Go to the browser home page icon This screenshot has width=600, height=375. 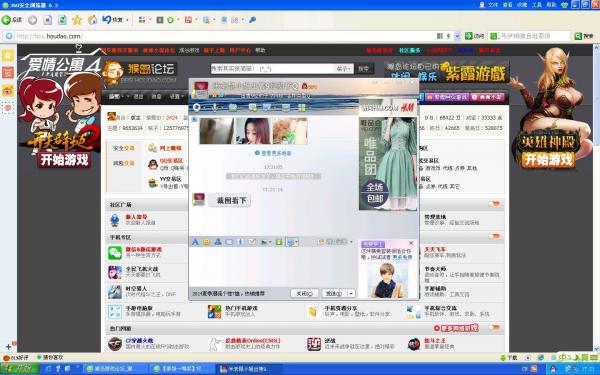tap(93, 20)
